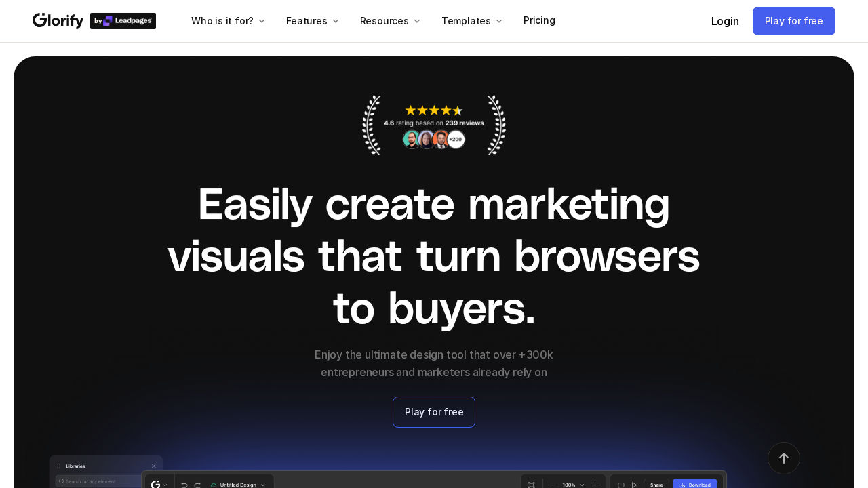Click the outlined "Play for free" hero button
868x488 pixels.
434,412
